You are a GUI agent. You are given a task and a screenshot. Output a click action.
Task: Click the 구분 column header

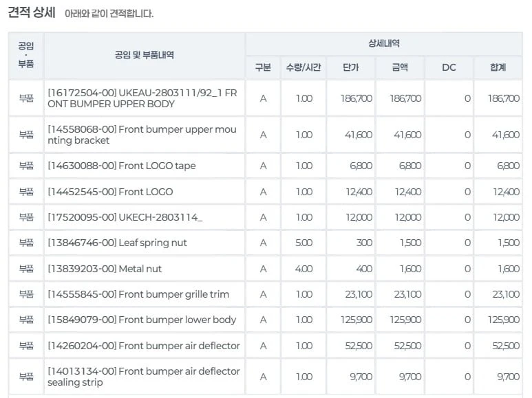pyautogui.click(x=263, y=67)
